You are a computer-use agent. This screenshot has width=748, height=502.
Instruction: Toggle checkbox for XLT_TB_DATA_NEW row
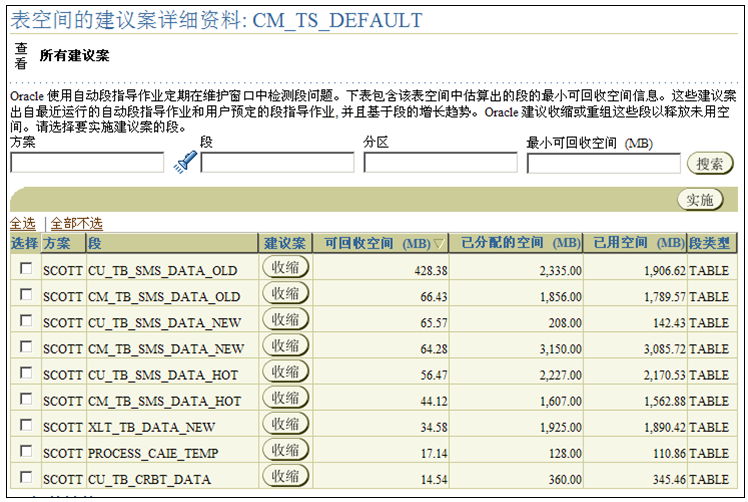(26, 425)
